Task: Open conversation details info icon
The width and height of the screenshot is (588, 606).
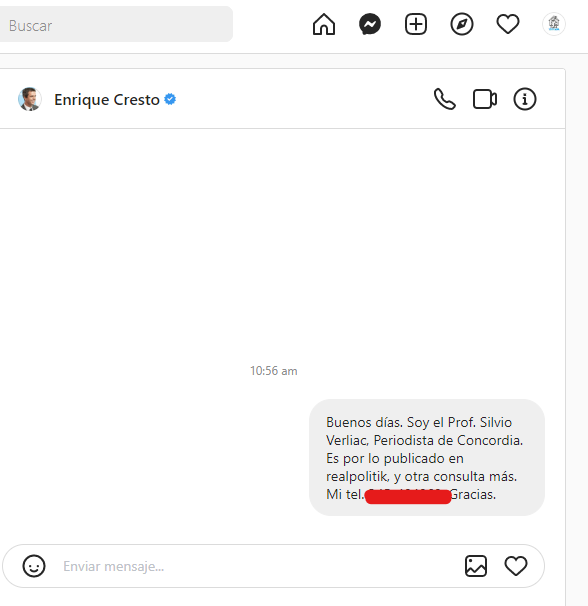Action: tap(525, 99)
